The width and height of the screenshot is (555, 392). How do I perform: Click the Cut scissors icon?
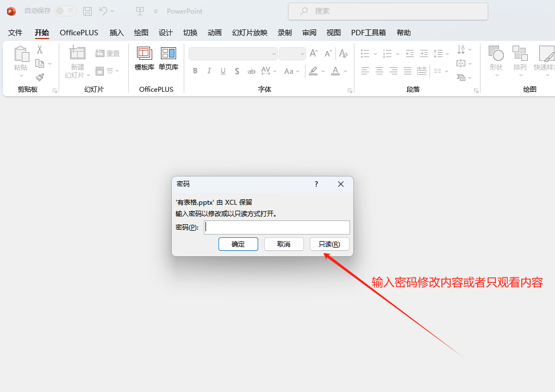pyautogui.click(x=40, y=49)
